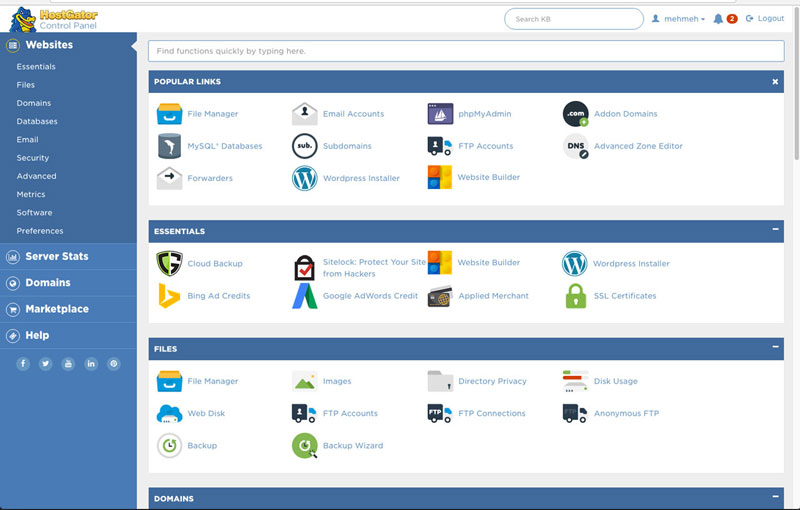Click the FTP Connections truck icon
This screenshot has width=800, height=510.
click(439, 413)
